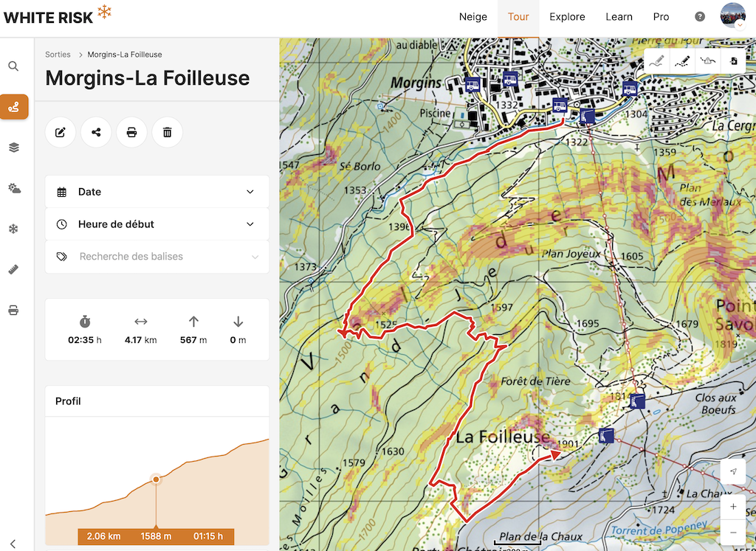Delete the tour with trash icon
The height and width of the screenshot is (551, 756).
point(168,133)
